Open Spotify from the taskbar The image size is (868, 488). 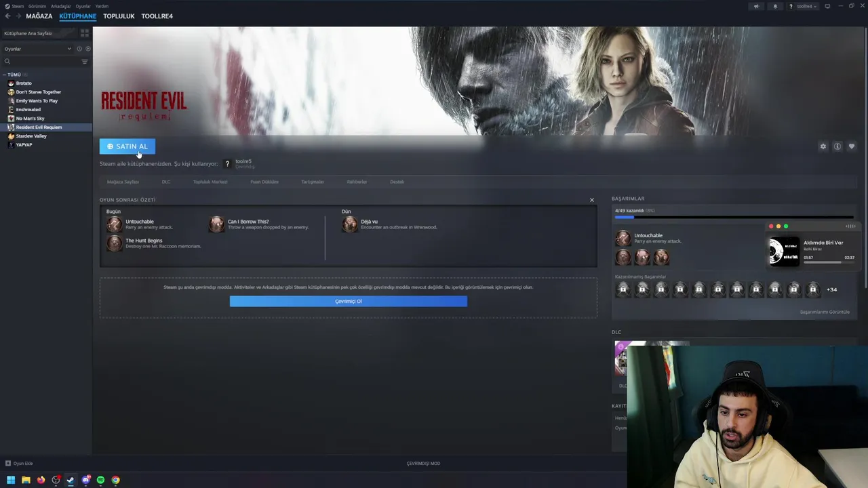(x=100, y=480)
